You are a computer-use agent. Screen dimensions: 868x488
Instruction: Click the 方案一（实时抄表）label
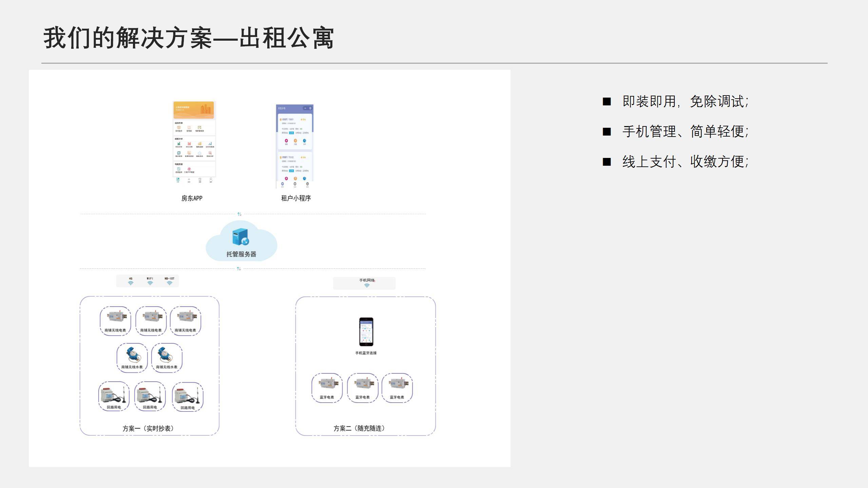pyautogui.click(x=148, y=428)
